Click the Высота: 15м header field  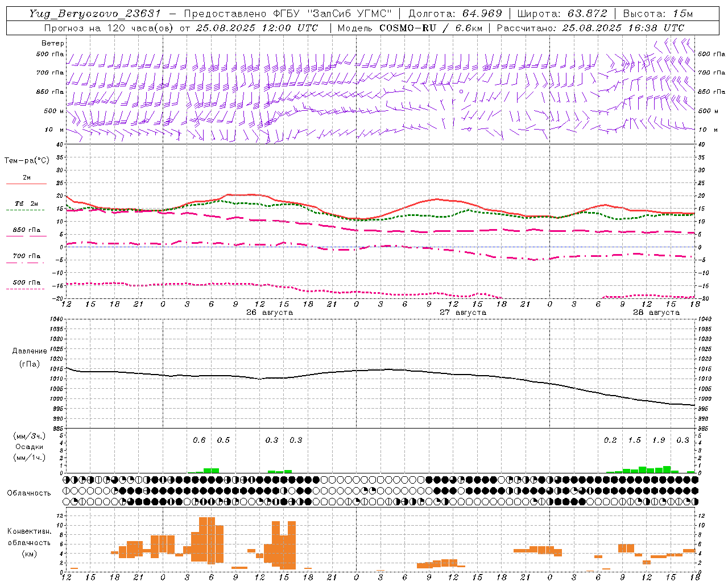pyautogui.click(x=658, y=14)
